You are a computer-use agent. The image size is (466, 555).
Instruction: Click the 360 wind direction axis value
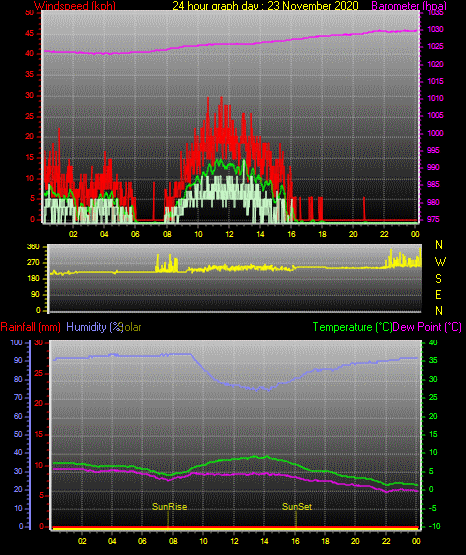[33, 247]
